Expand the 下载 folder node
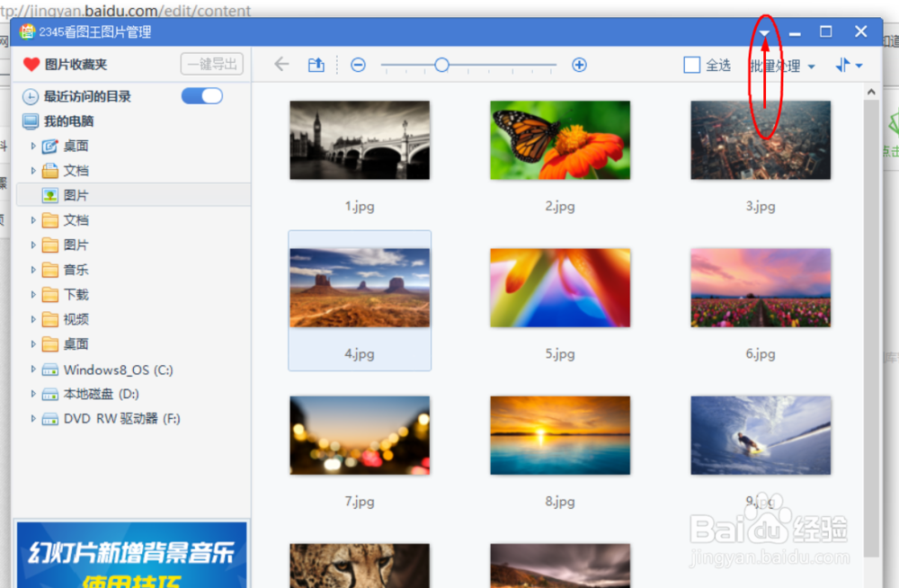Image resolution: width=899 pixels, height=588 pixels. [x=33, y=294]
